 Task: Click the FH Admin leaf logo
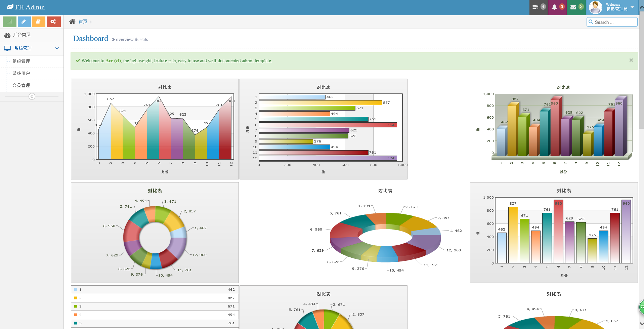(x=10, y=7)
